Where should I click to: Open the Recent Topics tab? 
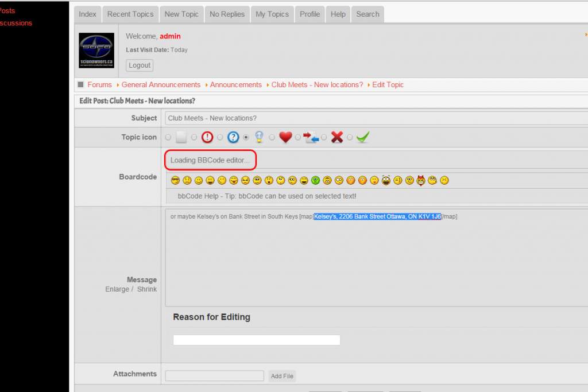click(130, 14)
